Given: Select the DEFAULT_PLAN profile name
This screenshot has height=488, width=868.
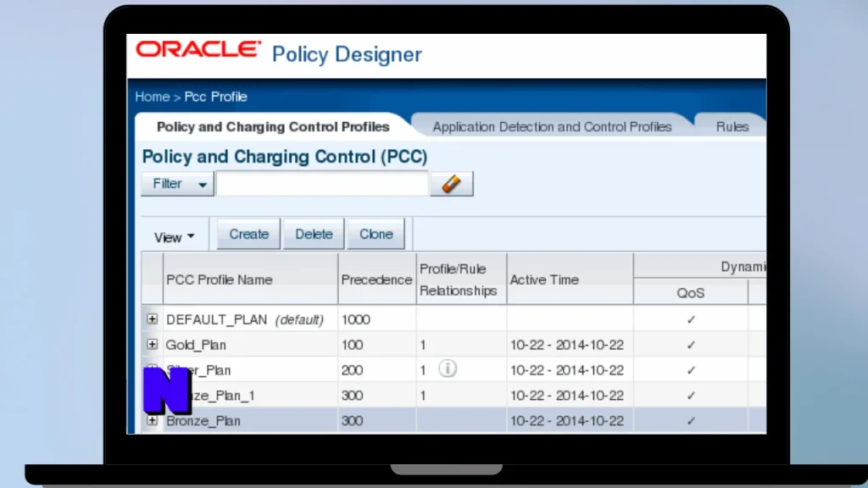Looking at the screenshot, I should [216, 319].
